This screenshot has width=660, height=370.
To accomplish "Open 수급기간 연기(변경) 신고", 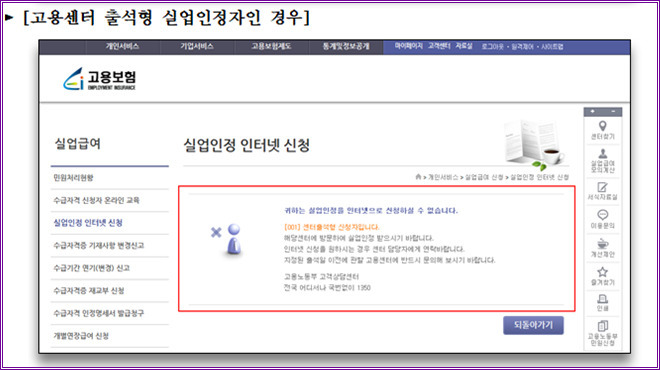I will click(x=91, y=268).
